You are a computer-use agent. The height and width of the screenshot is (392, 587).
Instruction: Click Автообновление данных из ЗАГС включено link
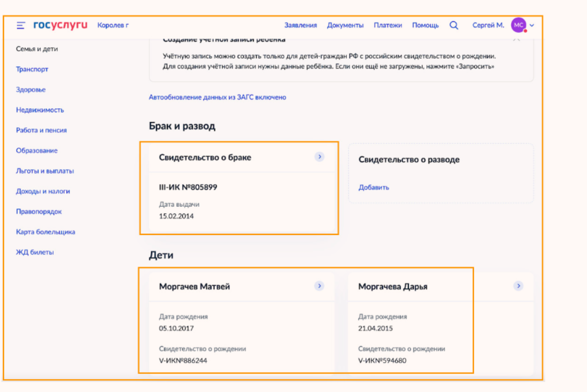(x=217, y=98)
